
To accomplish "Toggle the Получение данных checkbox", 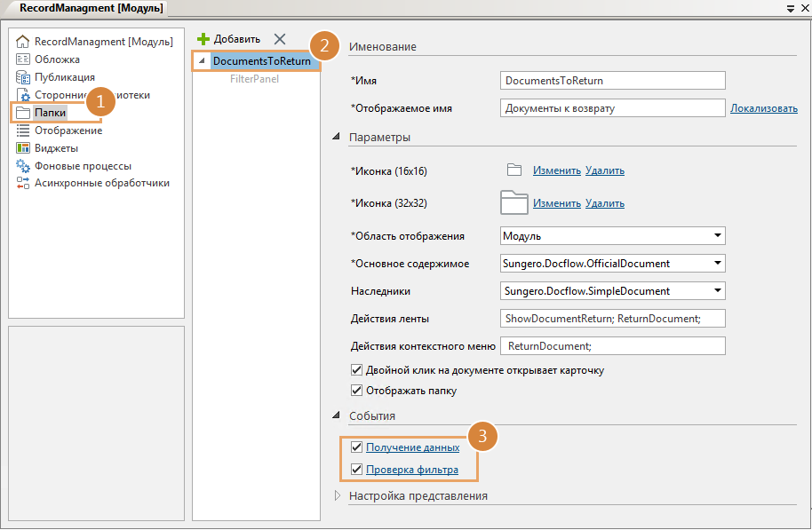I will click(357, 447).
